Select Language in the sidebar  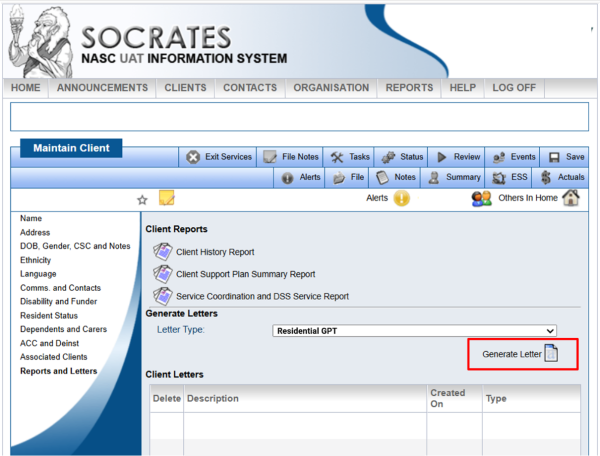(x=38, y=274)
